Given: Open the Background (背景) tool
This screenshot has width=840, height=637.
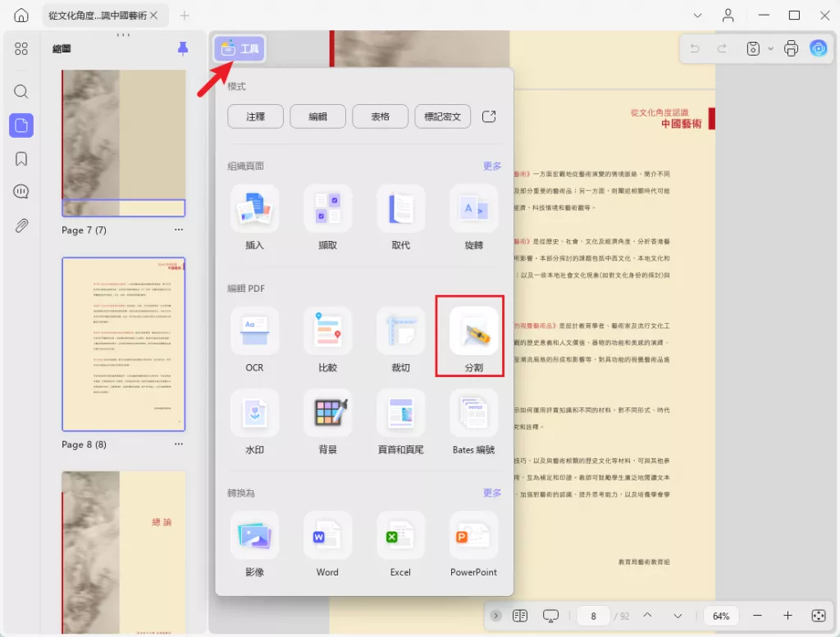Looking at the screenshot, I should click(327, 422).
